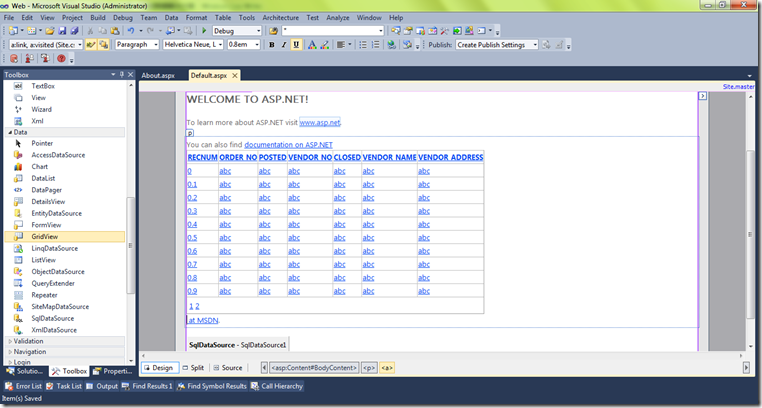Click page 2 in the GridView pager
This screenshot has width=762, height=408.
(x=197, y=306)
